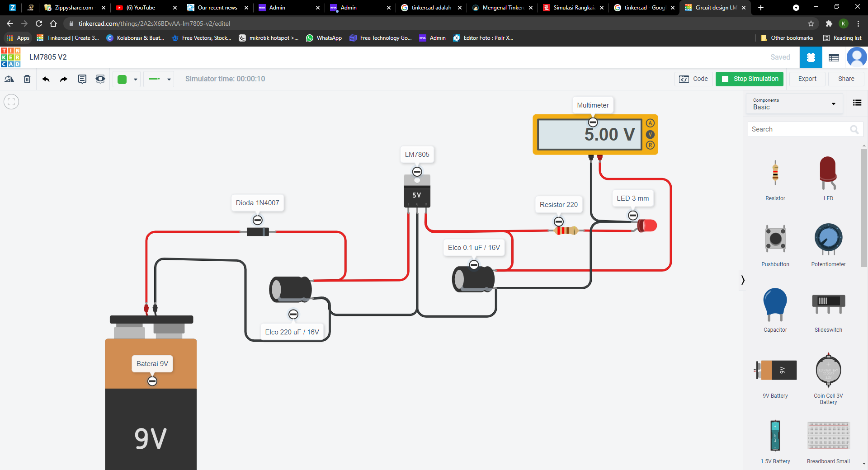Click the Export button
868x470 pixels.
(807, 79)
